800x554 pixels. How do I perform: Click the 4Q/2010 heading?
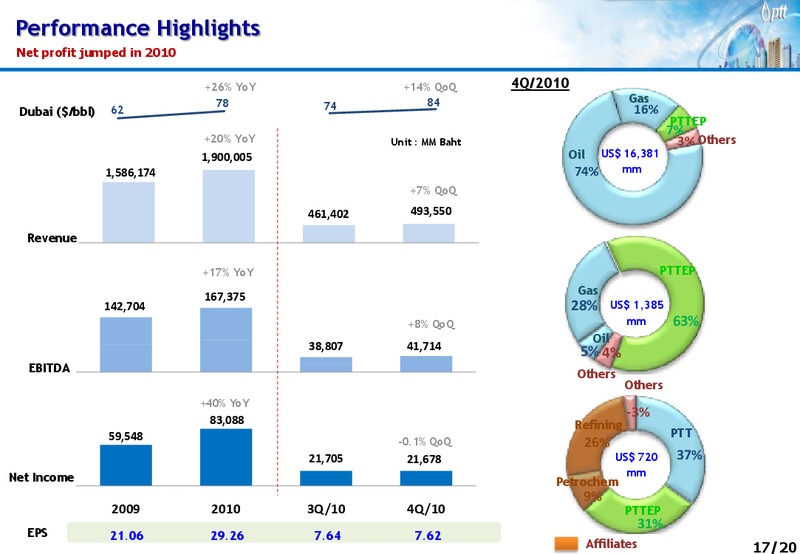(540, 83)
